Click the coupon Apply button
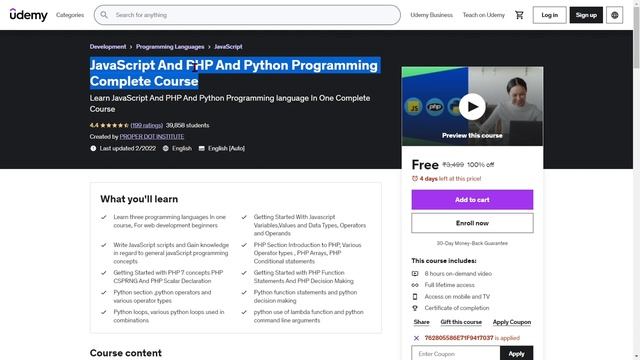Screen dimensions: 640x360 (x=516, y=354)
